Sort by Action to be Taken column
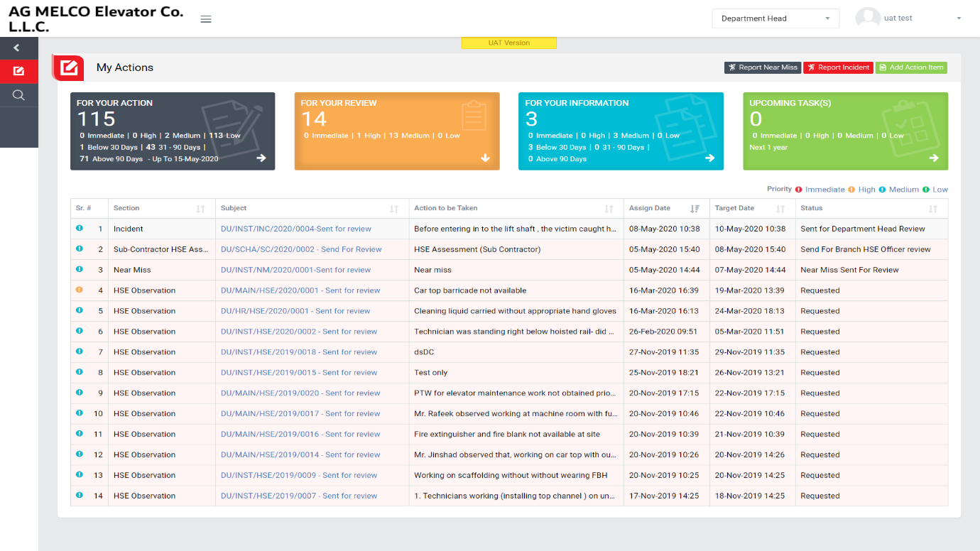 click(609, 209)
